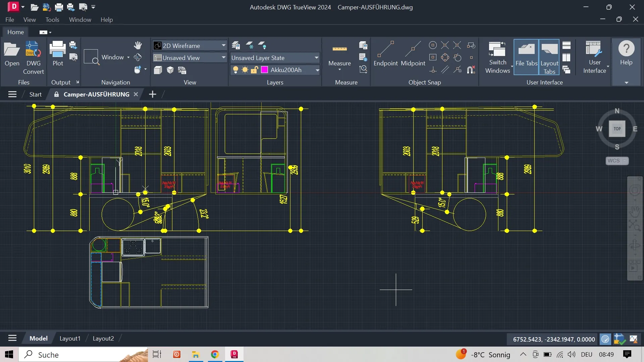644x362 pixels.
Task: Expand the 2D Wireframe visual style dropdown
Action: 223,46
